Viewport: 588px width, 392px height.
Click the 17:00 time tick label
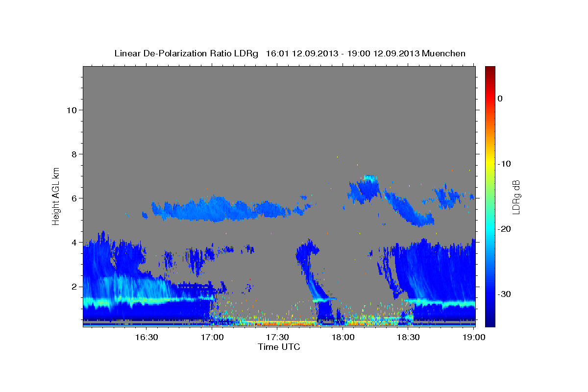[212, 337]
